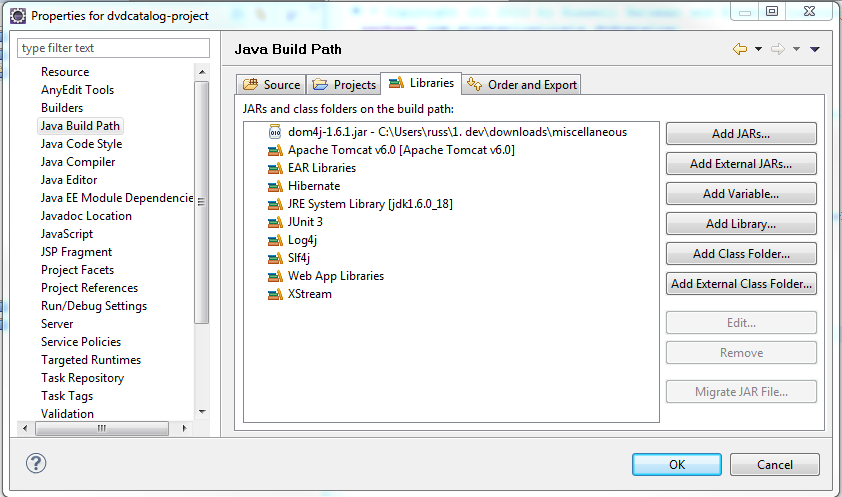Select the XStream library entry text
The width and height of the screenshot is (842, 497).
(309, 294)
